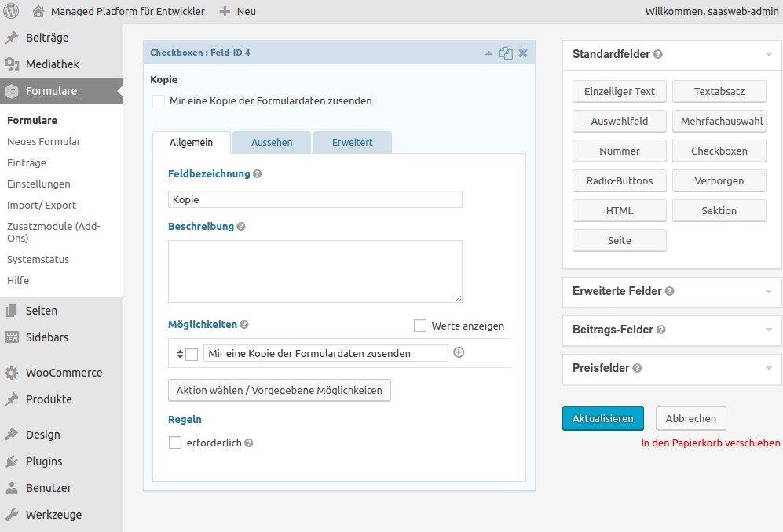
Task: Open the Hilfe submenu item
Action: coord(18,280)
